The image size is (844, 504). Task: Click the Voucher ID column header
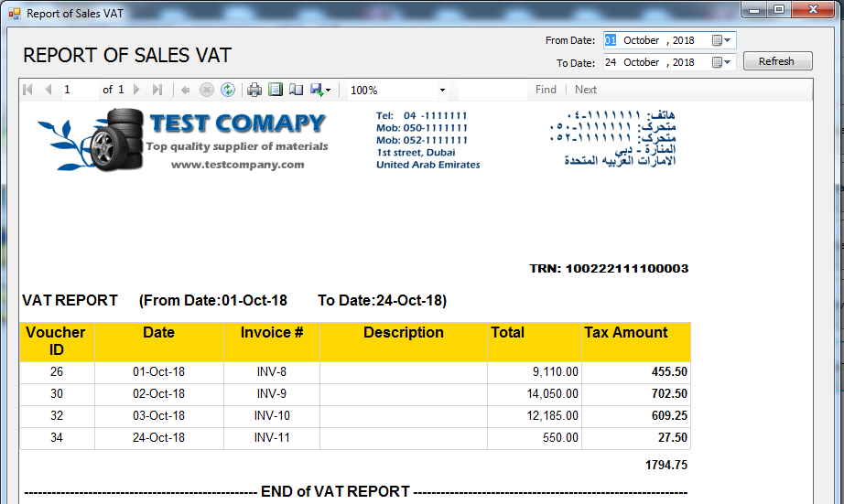57,341
